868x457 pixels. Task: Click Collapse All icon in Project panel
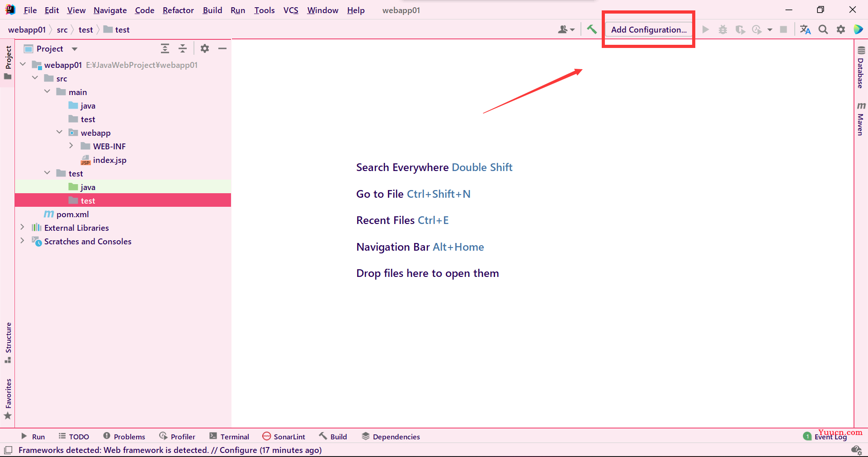point(183,48)
